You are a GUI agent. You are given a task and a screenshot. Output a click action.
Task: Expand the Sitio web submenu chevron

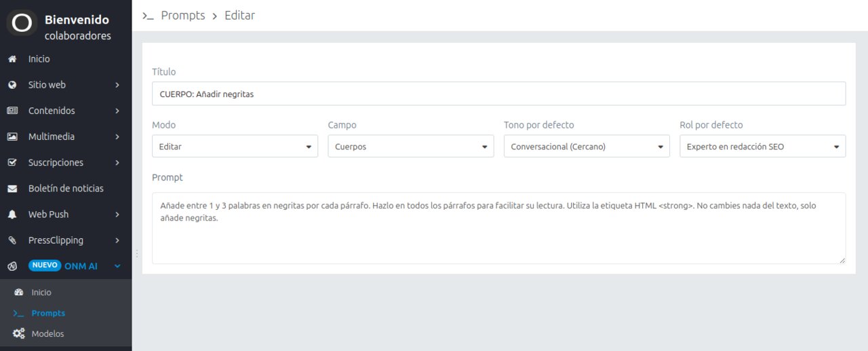(x=117, y=85)
